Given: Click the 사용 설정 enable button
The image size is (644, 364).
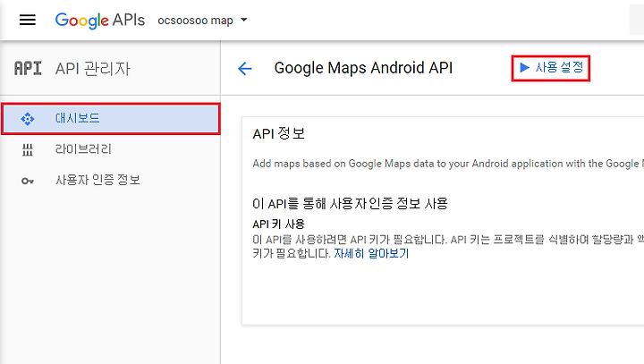Looking at the screenshot, I should [x=551, y=68].
